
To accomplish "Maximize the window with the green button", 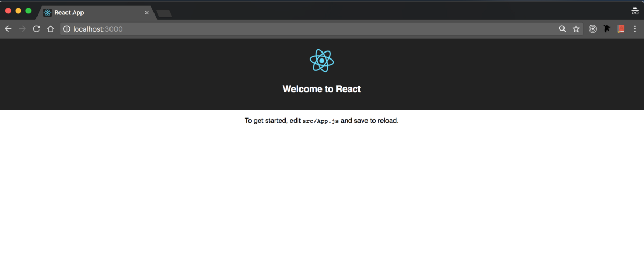I will (x=28, y=11).
